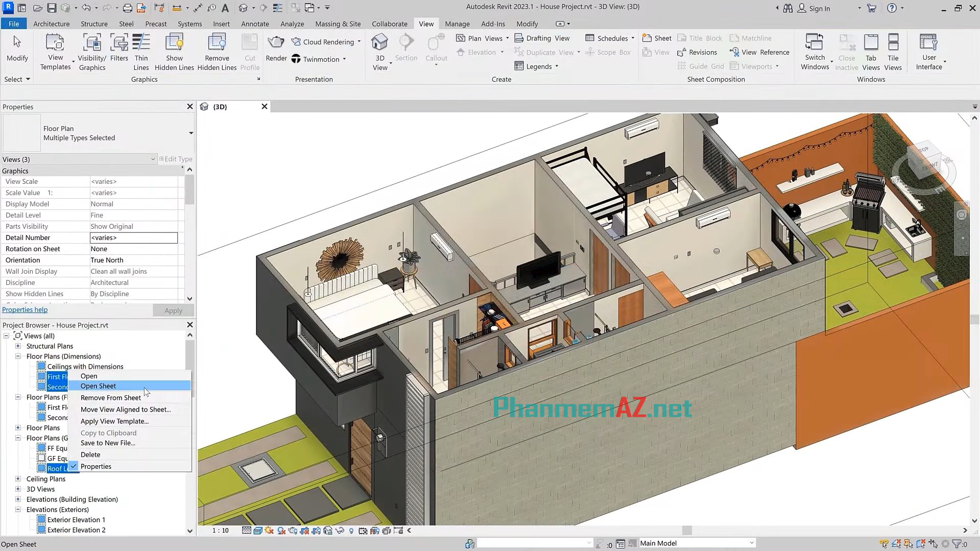980x551 pixels.
Task: Click the Apply button in Properties
Action: (x=173, y=310)
